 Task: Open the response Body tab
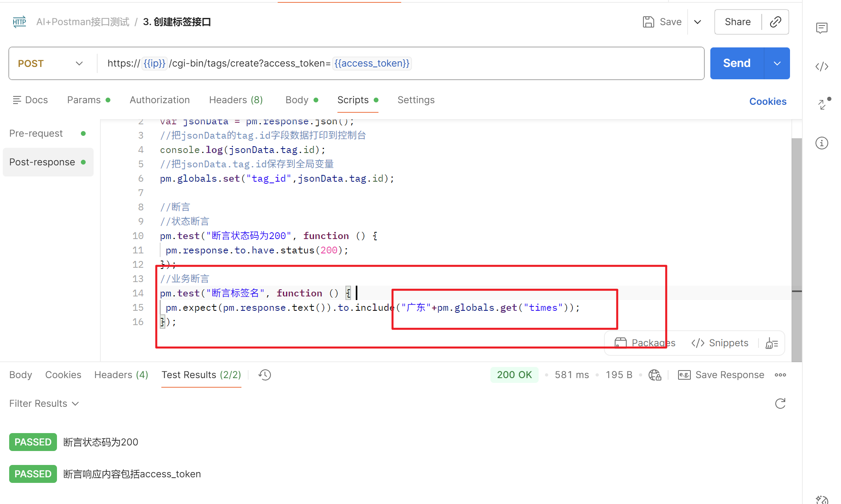20,375
